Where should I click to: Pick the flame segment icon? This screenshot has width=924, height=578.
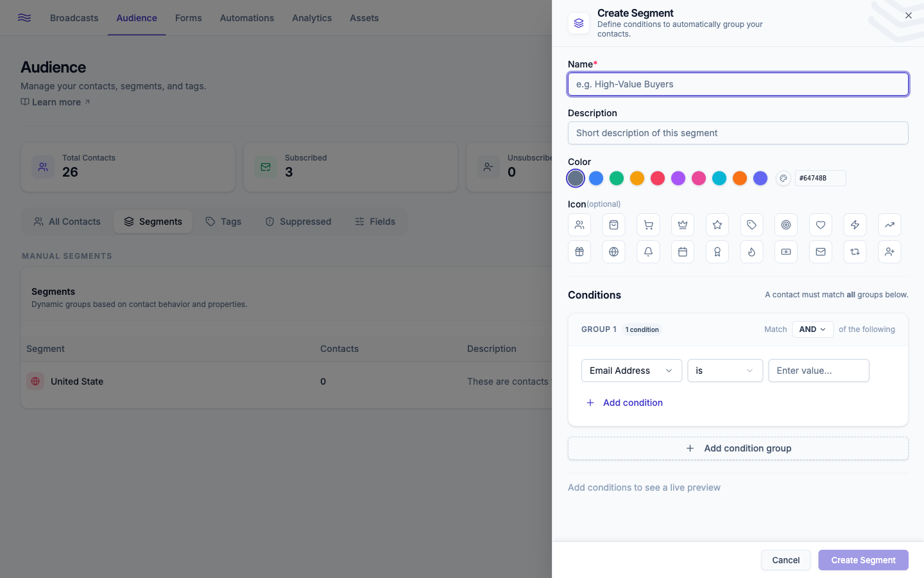coord(751,252)
